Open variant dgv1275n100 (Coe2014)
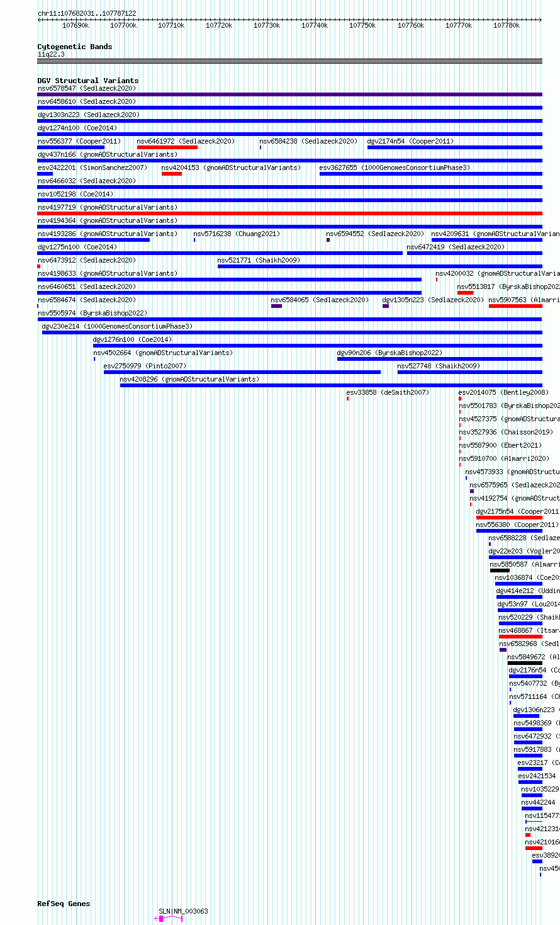 pyautogui.click(x=77, y=247)
